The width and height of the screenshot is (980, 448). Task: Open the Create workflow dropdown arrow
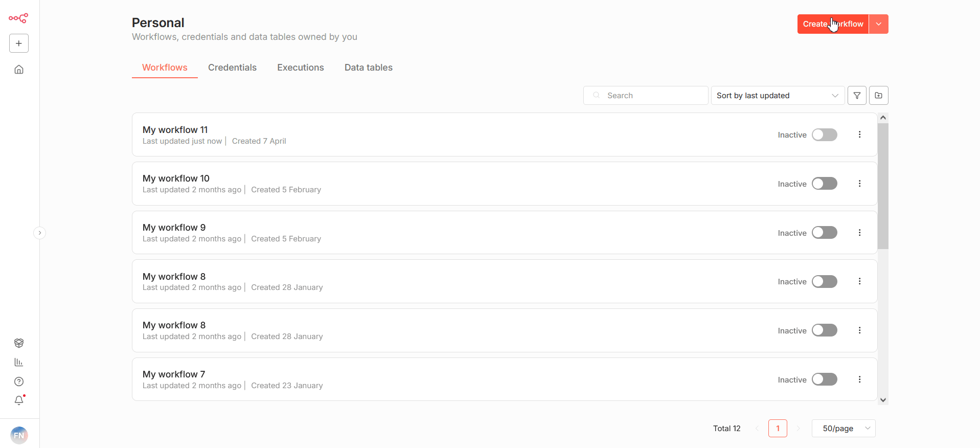click(879, 24)
